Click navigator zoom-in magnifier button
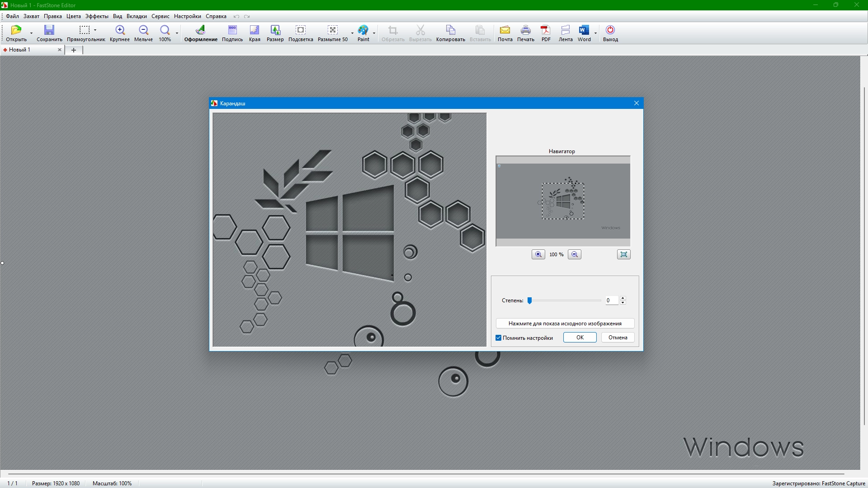The image size is (868, 488). pos(538,254)
